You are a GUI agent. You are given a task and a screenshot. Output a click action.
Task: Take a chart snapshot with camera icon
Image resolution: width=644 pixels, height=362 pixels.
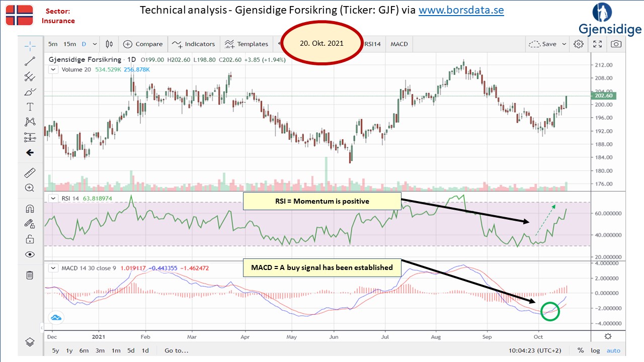coord(616,44)
